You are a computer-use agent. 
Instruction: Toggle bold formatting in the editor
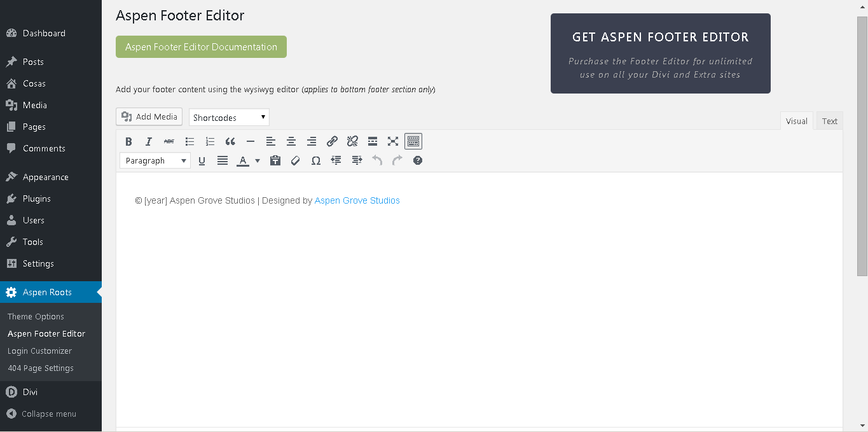[x=128, y=141]
